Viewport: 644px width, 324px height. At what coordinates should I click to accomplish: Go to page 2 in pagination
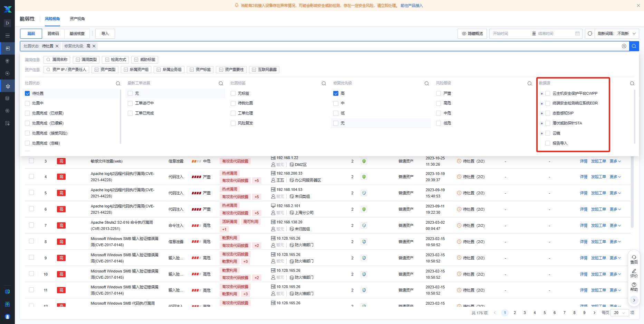[x=515, y=313]
